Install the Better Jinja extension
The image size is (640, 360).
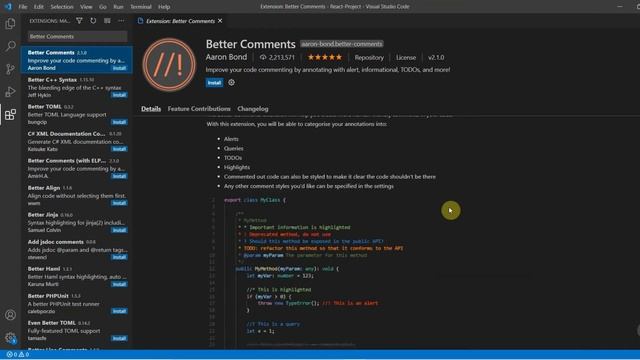click(119, 230)
